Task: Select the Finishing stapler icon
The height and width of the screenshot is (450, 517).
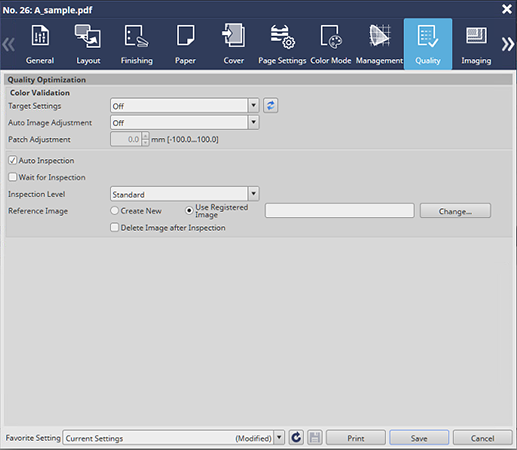Action: (137, 36)
